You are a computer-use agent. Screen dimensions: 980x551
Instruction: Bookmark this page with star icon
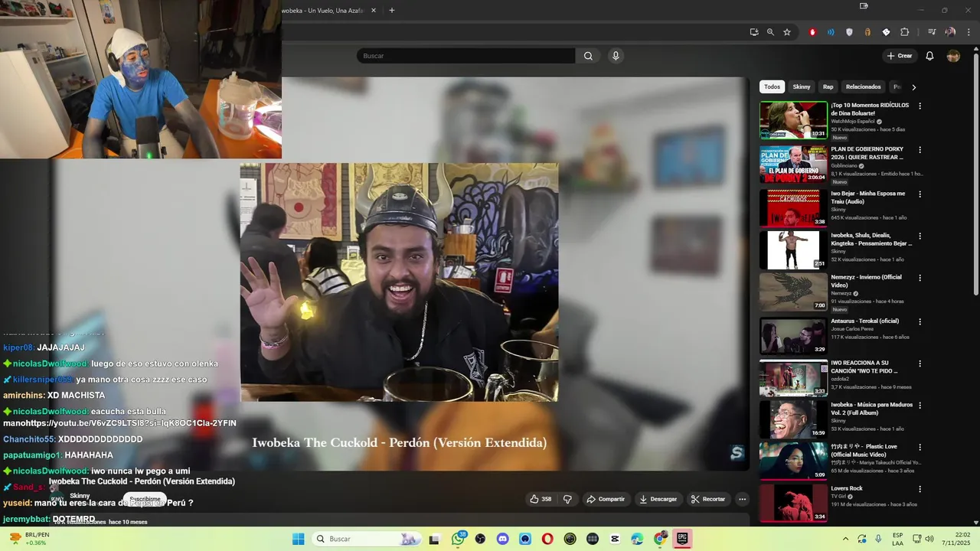click(787, 32)
